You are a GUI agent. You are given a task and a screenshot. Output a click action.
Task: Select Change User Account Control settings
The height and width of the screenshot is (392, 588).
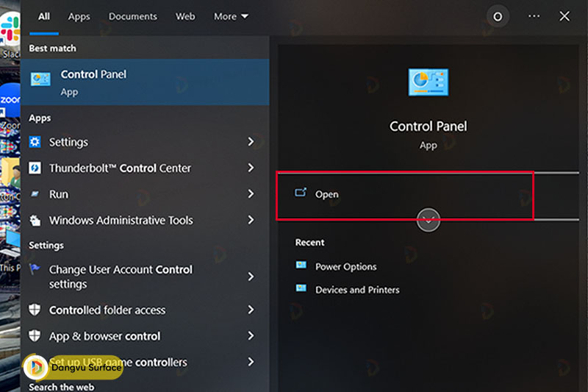[145, 277]
